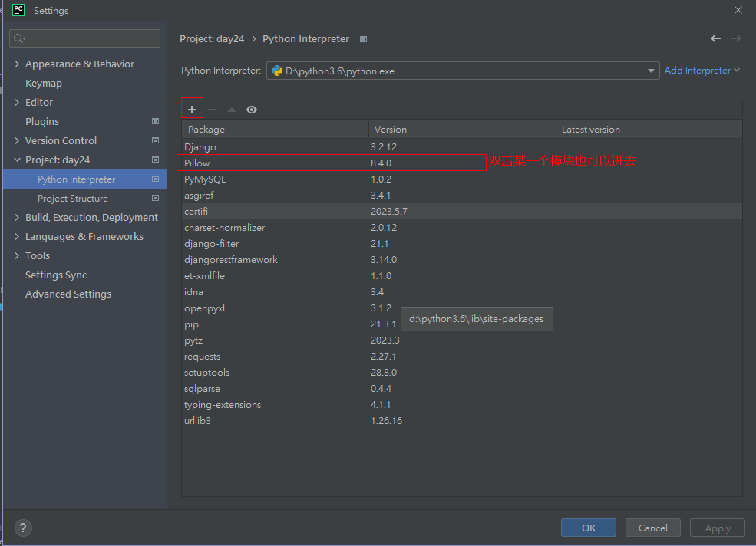Viewport: 756px width, 546px height.
Task: Select the pip package row
Action: (x=462, y=324)
